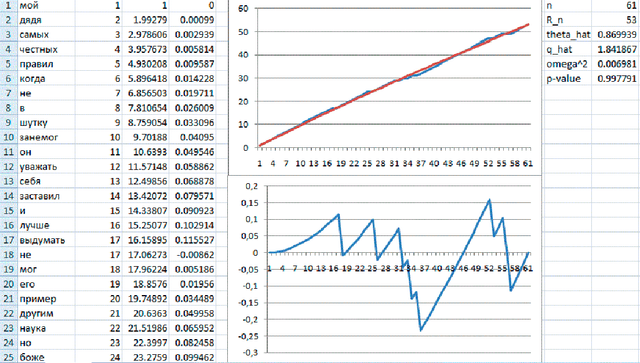Select the 'R_n' label cell
640x363 pixels.
coord(568,20)
